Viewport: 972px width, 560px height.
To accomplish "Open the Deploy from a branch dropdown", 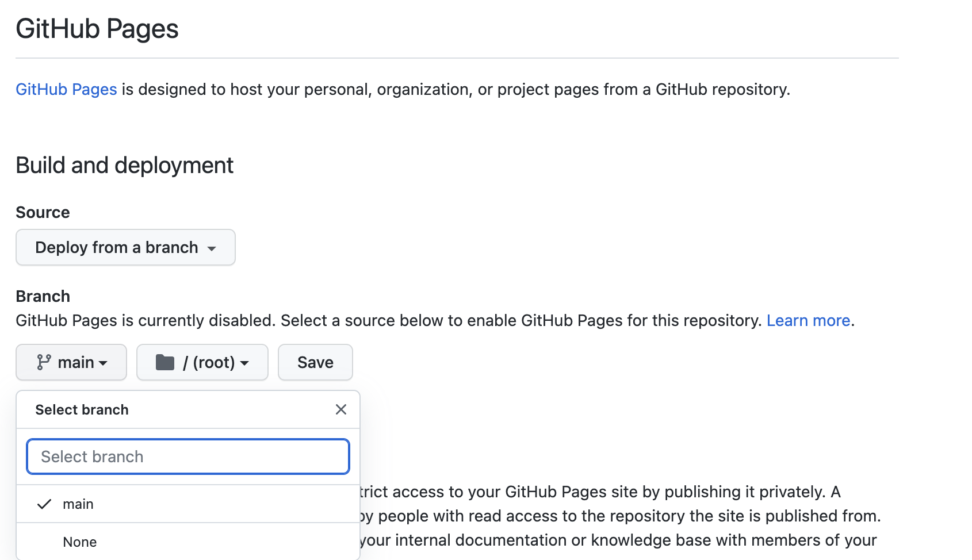I will 125,247.
